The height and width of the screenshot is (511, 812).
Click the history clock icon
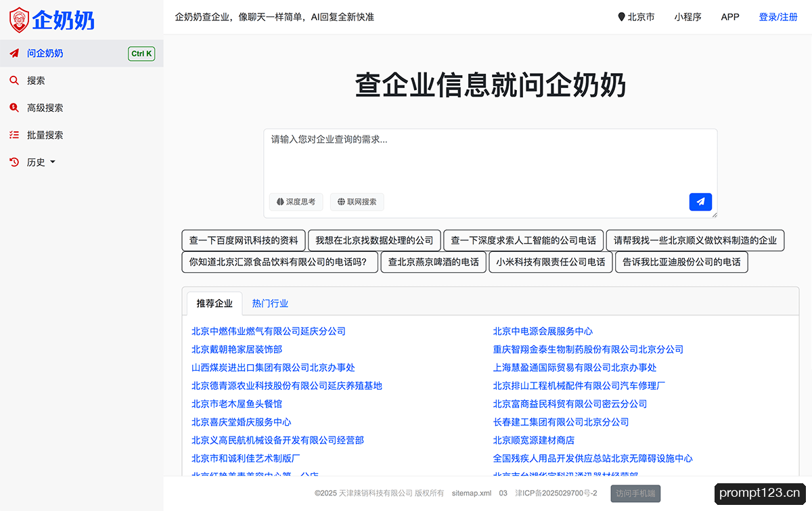14,162
